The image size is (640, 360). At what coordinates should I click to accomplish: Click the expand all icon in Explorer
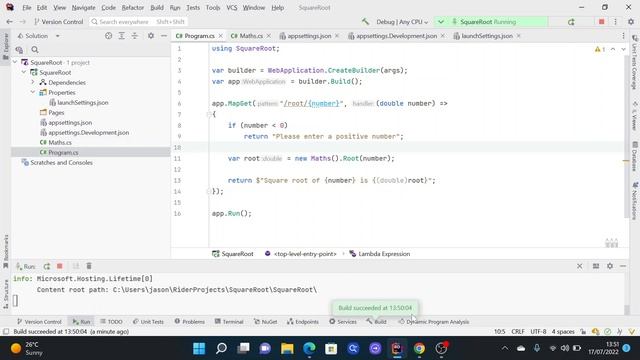click(122, 36)
